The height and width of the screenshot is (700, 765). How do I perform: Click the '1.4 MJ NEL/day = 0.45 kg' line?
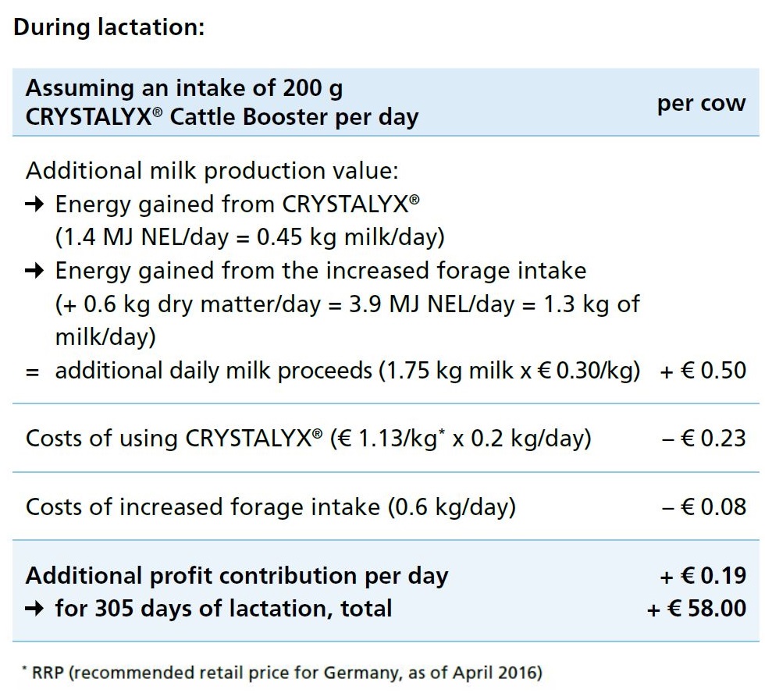tap(250, 237)
